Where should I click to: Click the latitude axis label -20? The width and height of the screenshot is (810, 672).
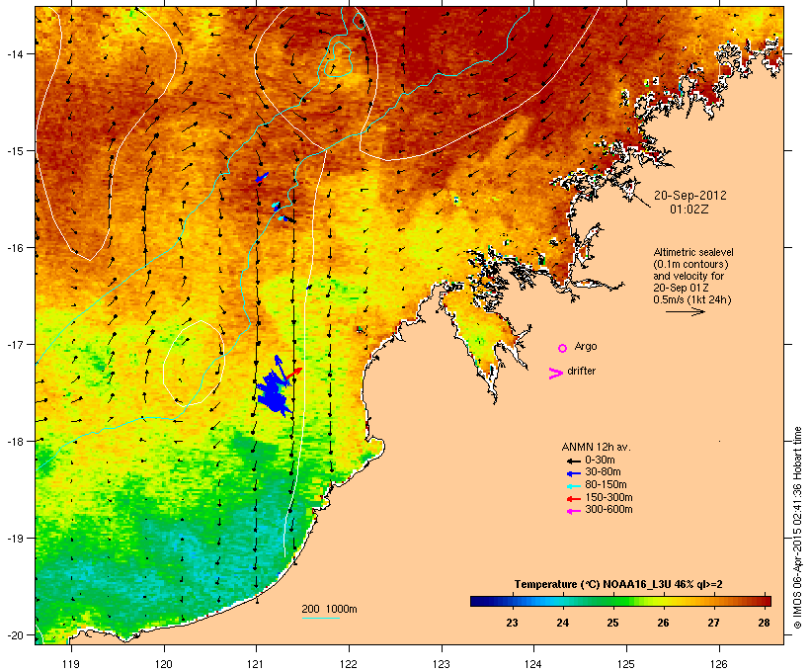pyautogui.click(x=14, y=634)
